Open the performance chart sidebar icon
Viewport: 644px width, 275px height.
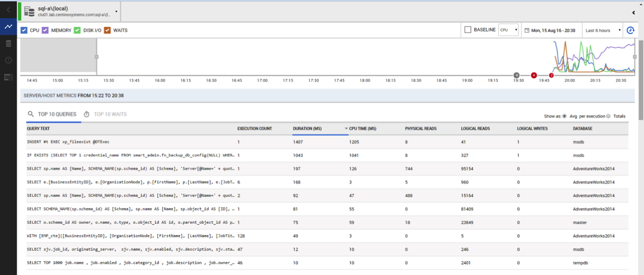tap(8, 26)
